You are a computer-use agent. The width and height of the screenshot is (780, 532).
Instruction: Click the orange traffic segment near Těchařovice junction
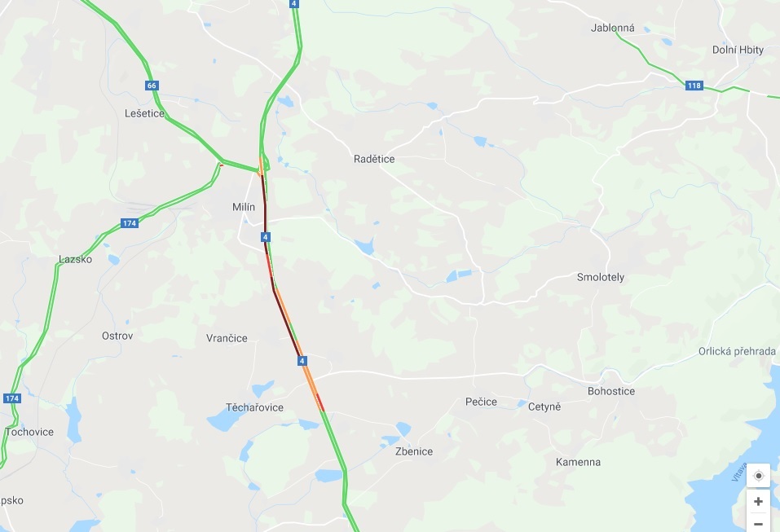click(x=310, y=380)
